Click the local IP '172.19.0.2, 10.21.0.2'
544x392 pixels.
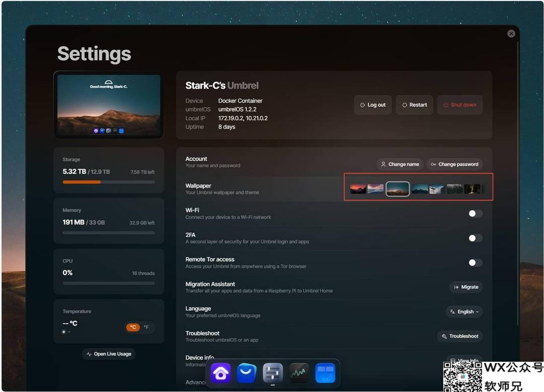pyautogui.click(x=243, y=118)
